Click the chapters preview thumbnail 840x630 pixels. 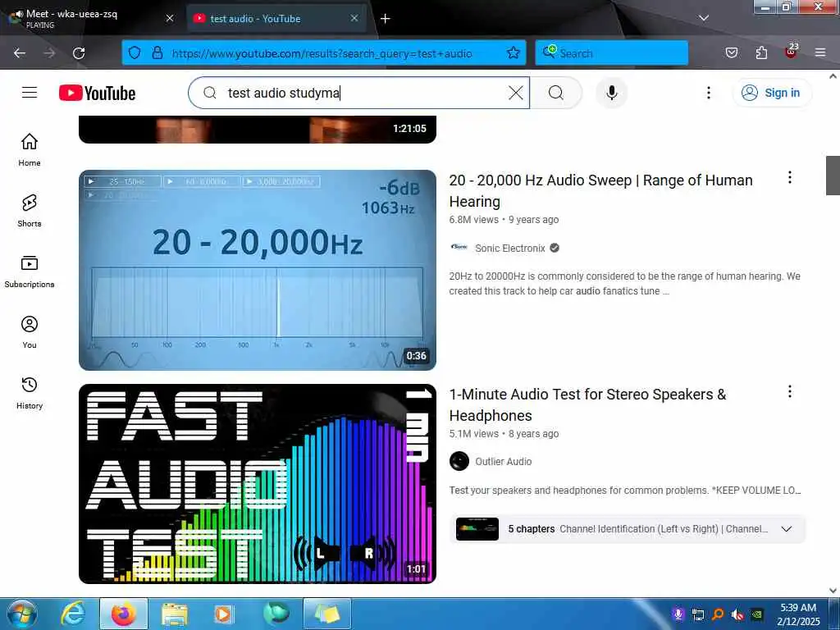click(477, 529)
